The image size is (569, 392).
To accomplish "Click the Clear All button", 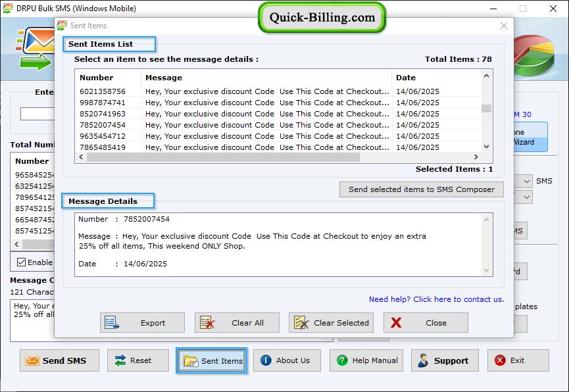I will (x=237, y=323).
